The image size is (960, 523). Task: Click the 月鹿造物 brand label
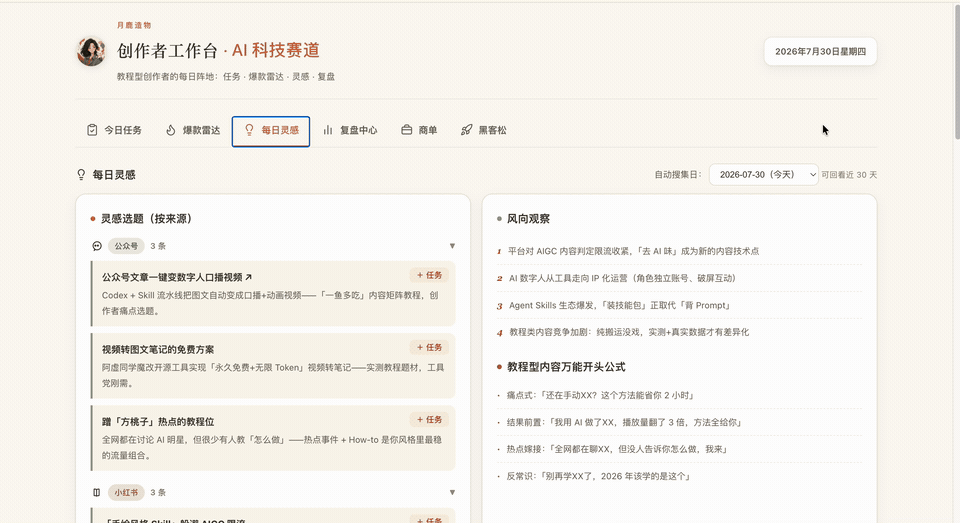(134, 25)
